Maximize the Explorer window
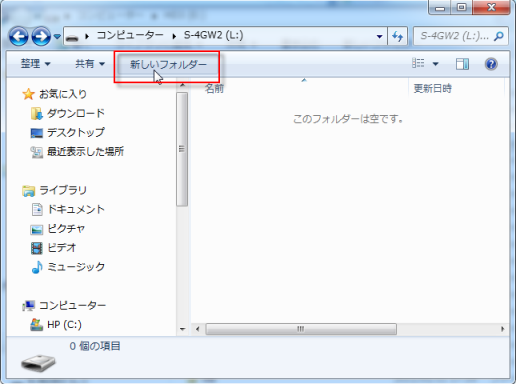516x384 pixels. 461,8
